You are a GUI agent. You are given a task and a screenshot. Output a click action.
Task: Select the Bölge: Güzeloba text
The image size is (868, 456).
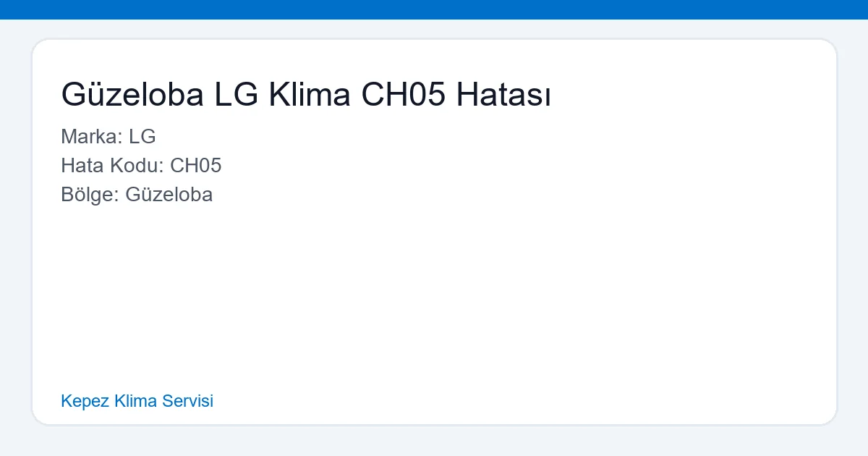(137, 195)
